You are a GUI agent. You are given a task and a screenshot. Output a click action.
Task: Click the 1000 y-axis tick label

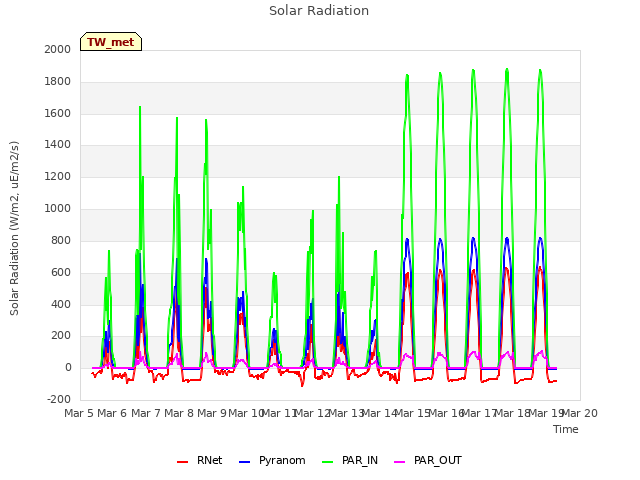pos(58,209)
